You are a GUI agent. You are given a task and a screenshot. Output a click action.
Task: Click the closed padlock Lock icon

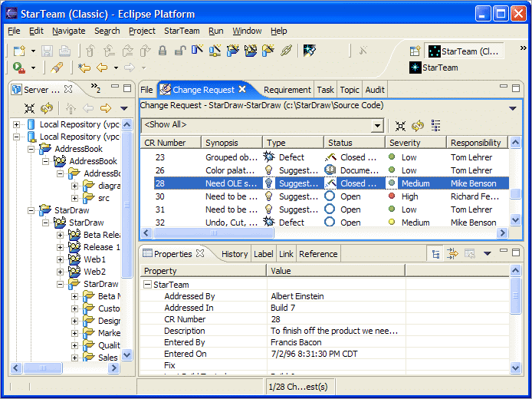click(x=163, y=51)
